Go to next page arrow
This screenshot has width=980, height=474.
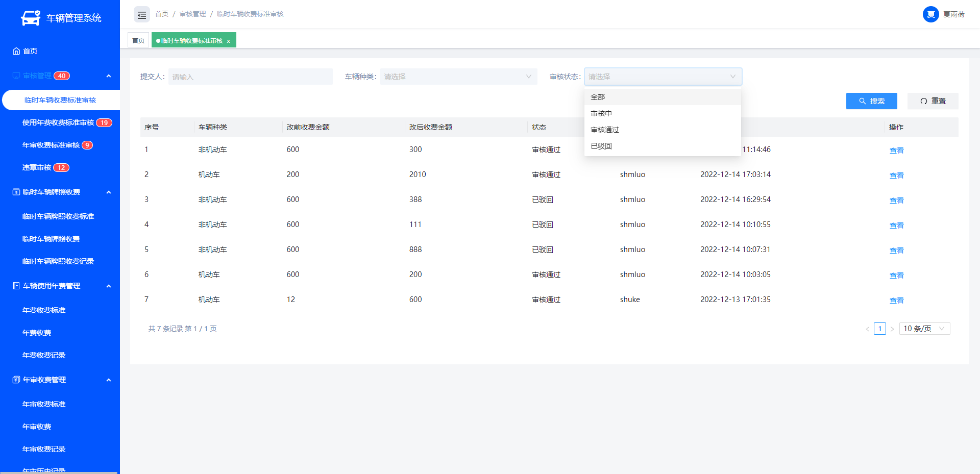pyautogui.click(x=892, y=329)
